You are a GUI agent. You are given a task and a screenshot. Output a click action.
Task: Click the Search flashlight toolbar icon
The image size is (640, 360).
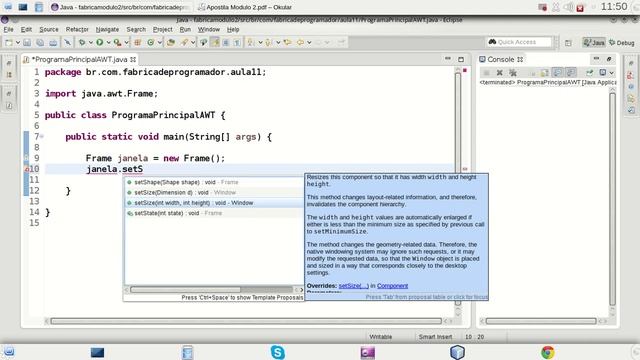click(x=184, y=42)
